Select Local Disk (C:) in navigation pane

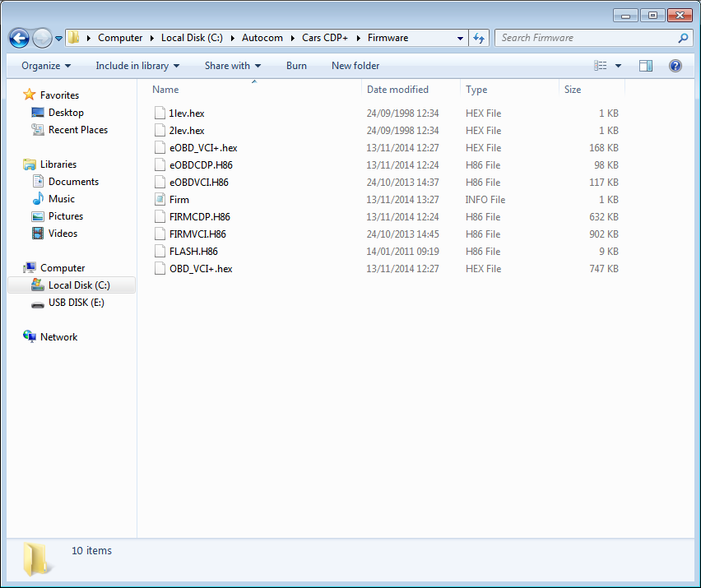pos(72,285)
